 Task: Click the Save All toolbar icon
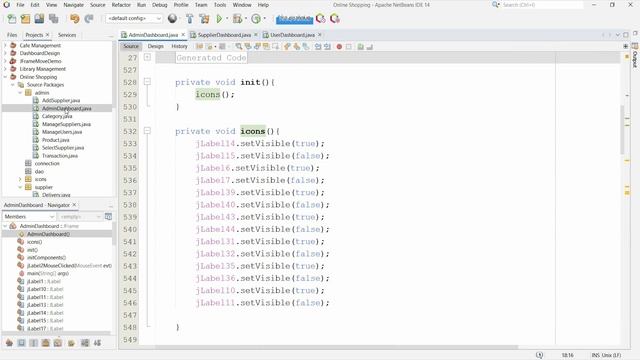(x=53, y=19)
